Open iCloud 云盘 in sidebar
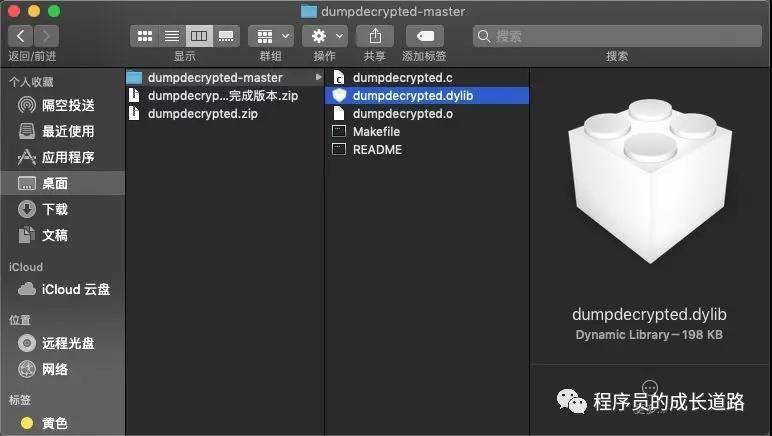The height and width of the screenshot is (436, 772). coord(63,289)
